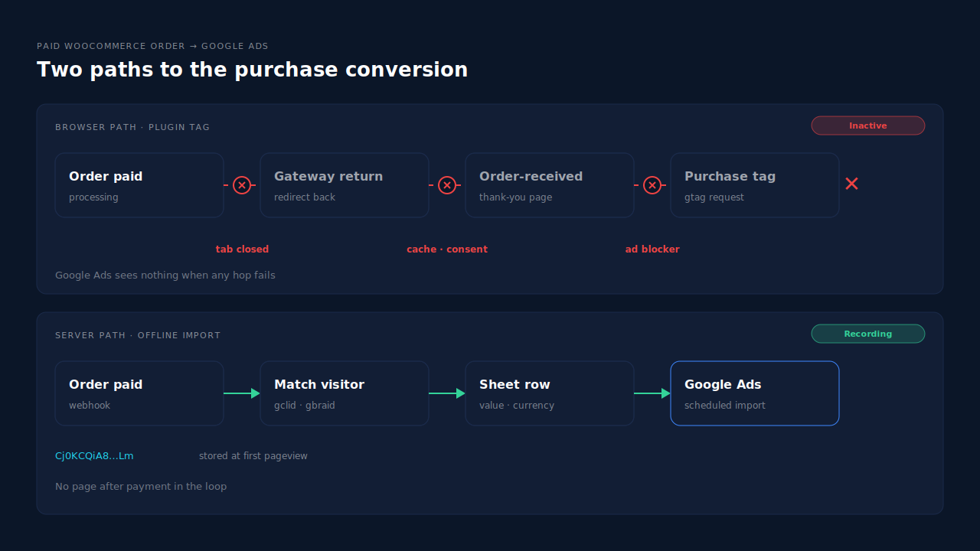This screenshot has height=551, width=980.
Task: Select the Order paid processing card
Action: point(139,185)
